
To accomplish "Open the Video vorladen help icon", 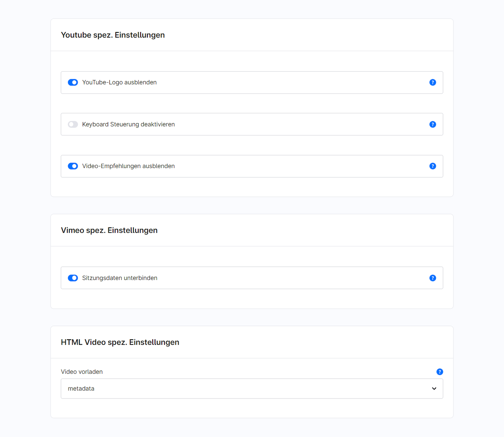I will point(440,372).
